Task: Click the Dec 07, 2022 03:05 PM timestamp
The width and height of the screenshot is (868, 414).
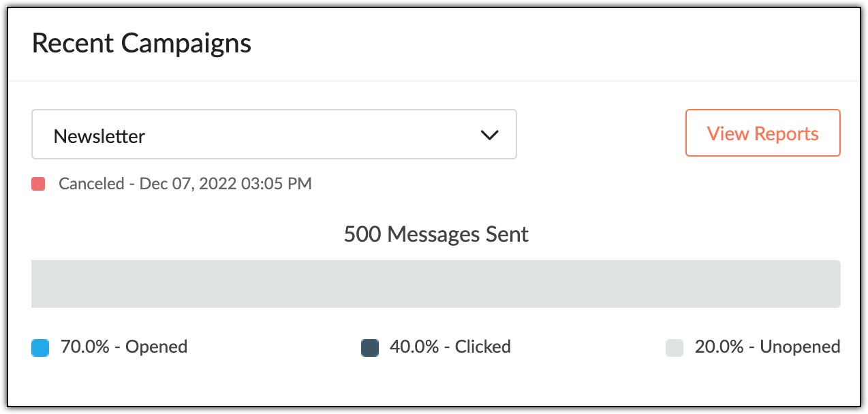Action: pos(225,184)
